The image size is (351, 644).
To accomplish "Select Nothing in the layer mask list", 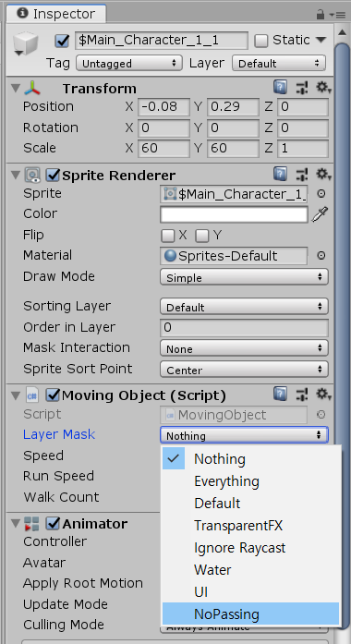I will click(x=251, y=459).
